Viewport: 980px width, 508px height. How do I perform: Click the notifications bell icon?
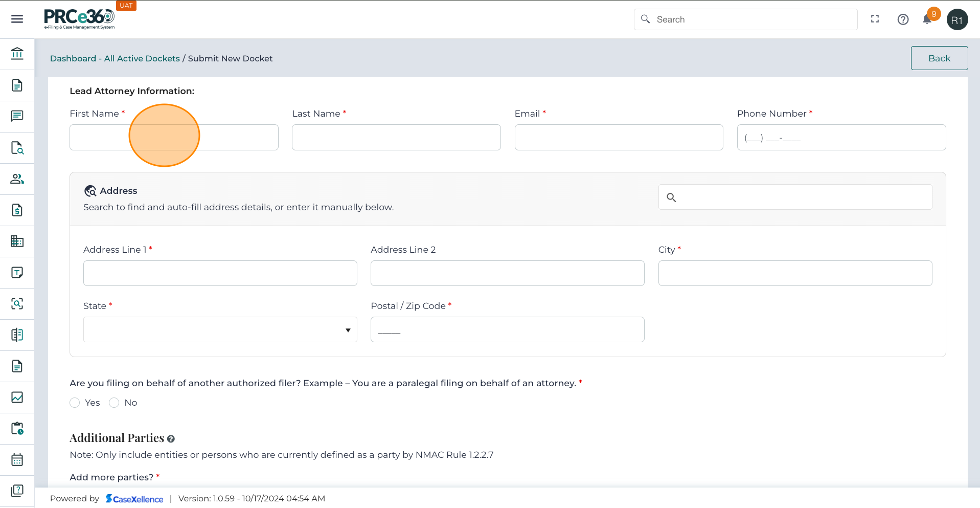coord(927,19)
